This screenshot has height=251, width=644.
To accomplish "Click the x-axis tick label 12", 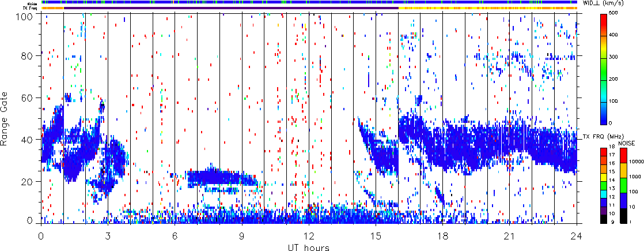I will (309, 236).
